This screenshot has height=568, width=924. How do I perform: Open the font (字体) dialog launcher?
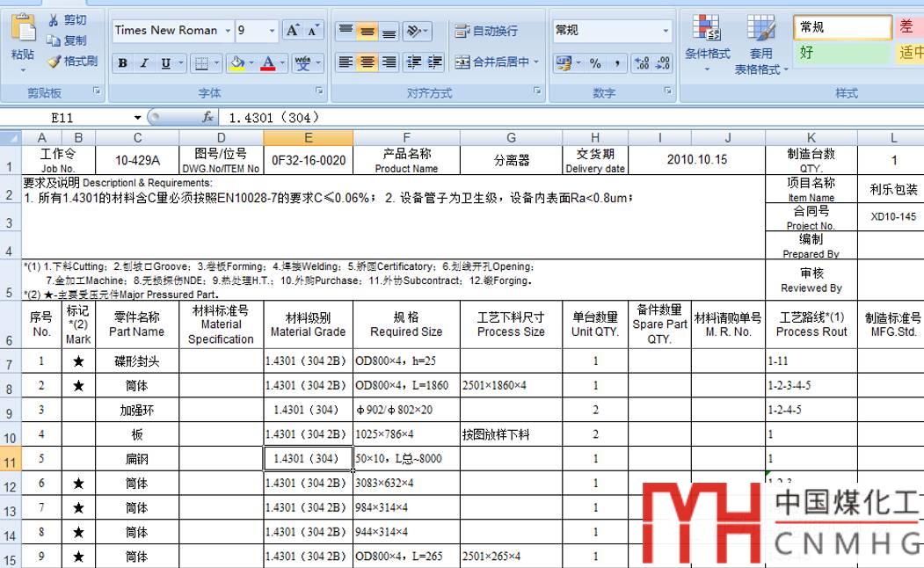click(319, 91)
